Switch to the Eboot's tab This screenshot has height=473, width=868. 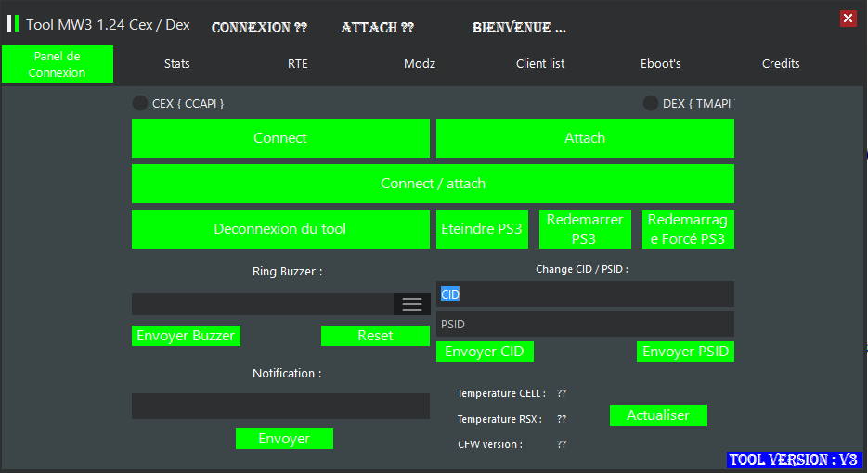click(x=661, y=64)
